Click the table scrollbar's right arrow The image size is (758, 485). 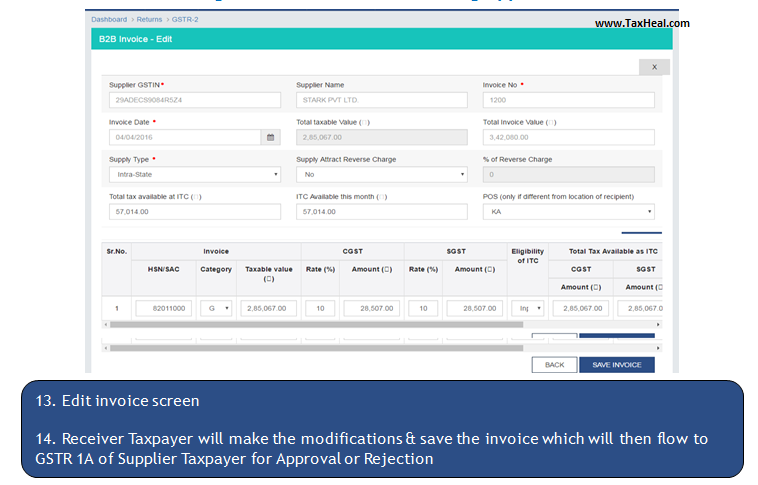coord(658,324)
